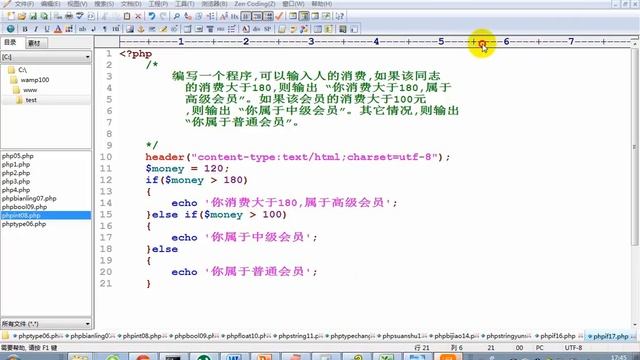Click the ruler mark 3 above the editor
Screen dimensions: 640x360
(x=311, y=41)
